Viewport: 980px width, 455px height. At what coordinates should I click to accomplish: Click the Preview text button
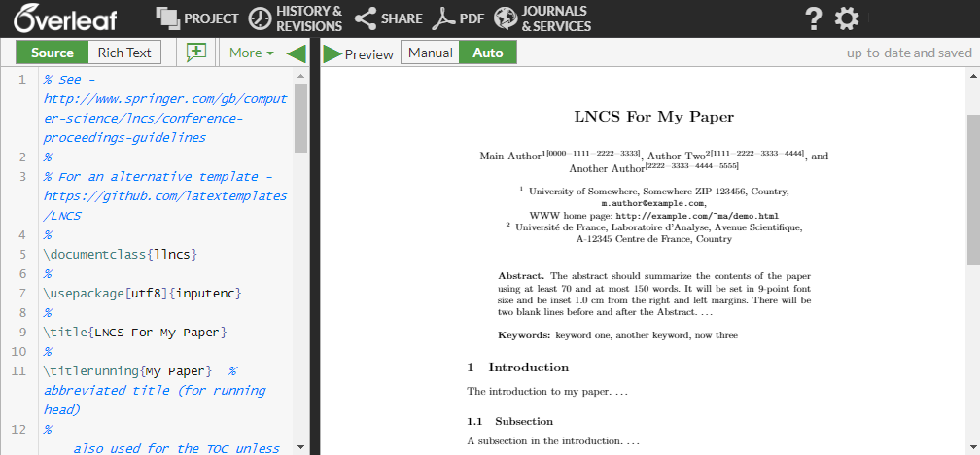[x=369, y=54]
